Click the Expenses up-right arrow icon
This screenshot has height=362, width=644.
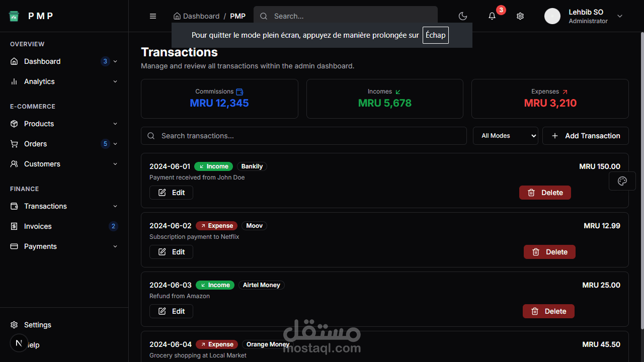[x=565, y=92]
